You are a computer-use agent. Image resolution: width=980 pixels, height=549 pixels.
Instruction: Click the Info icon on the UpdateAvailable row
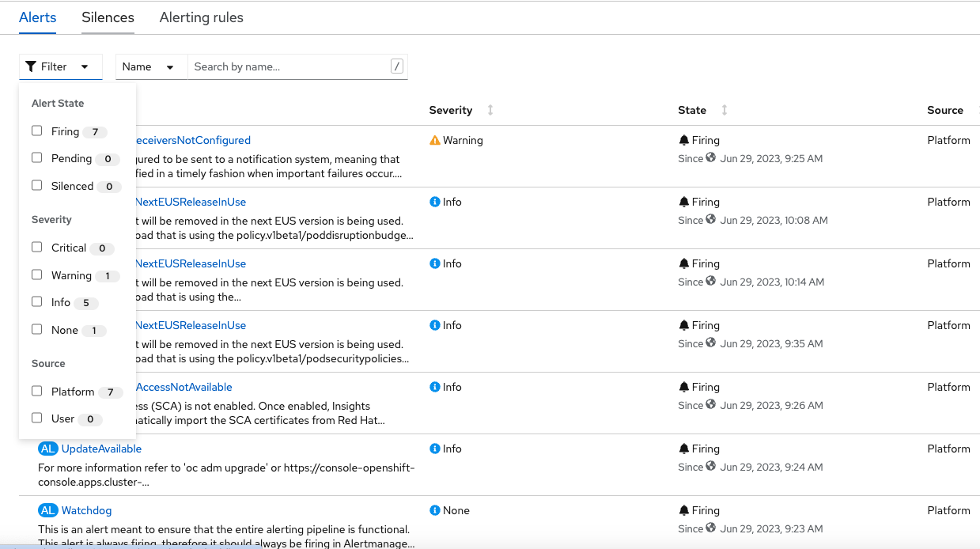(x=434, y=449)
